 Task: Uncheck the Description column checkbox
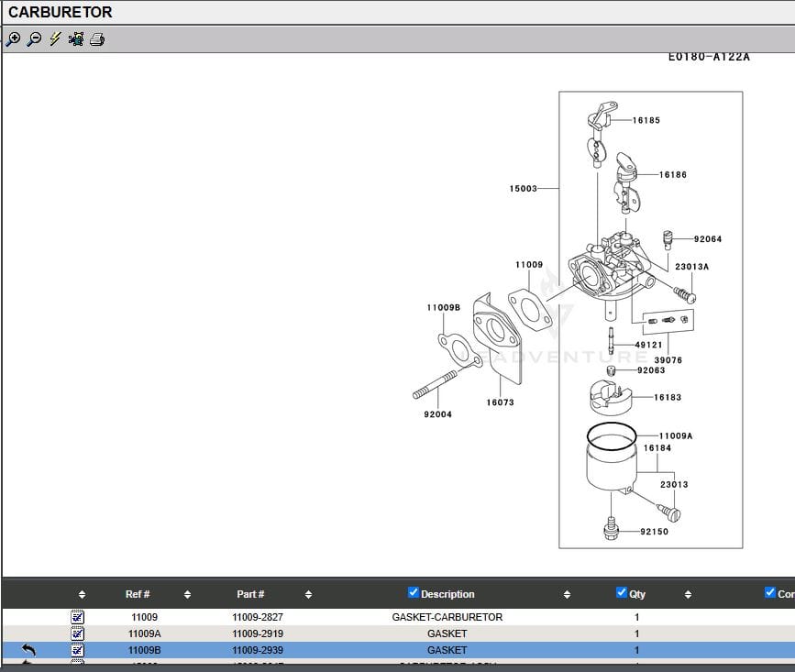(x=413, y=593)
